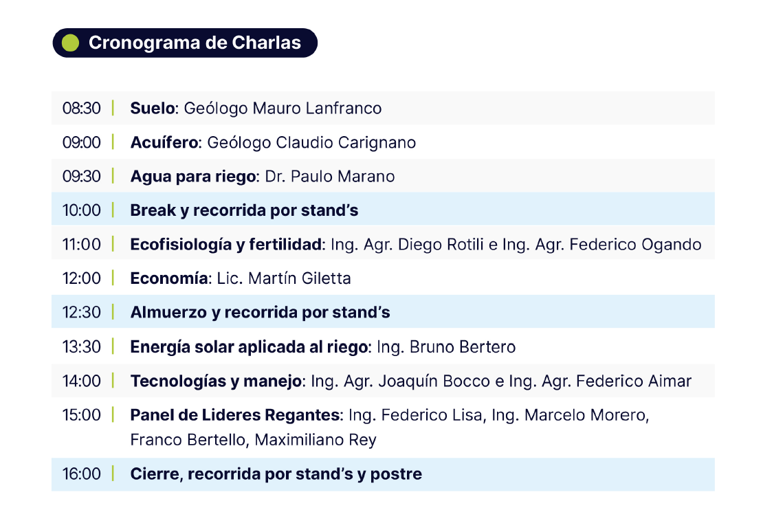Click the Acuífero talk title

pos(164,142)
